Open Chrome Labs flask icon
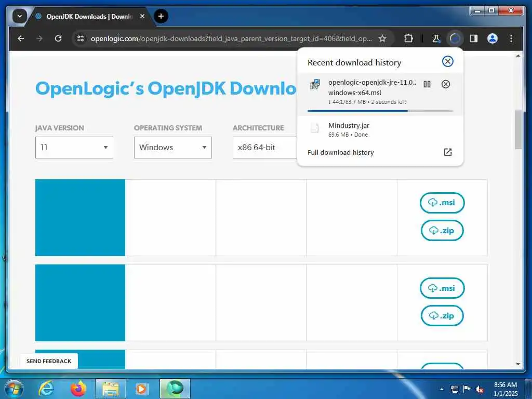This screenshot has width=532, height=399. pyautogui.click(x=436, y=38)
